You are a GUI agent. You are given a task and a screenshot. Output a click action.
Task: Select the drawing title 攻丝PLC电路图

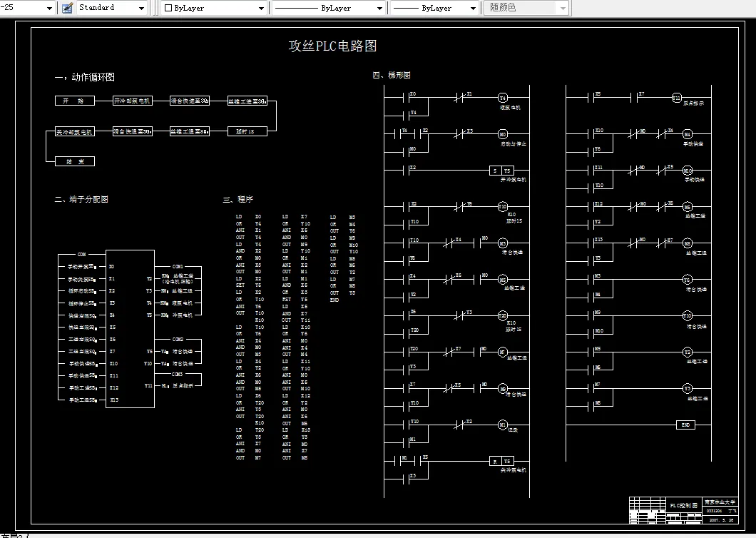332,46
